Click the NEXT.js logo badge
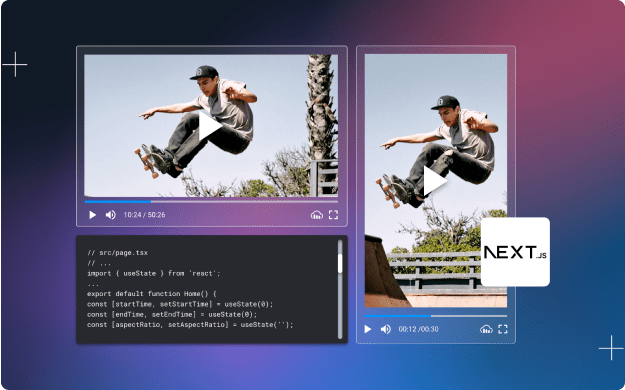This screenshot has width=625, height=390. coord(515,252)
